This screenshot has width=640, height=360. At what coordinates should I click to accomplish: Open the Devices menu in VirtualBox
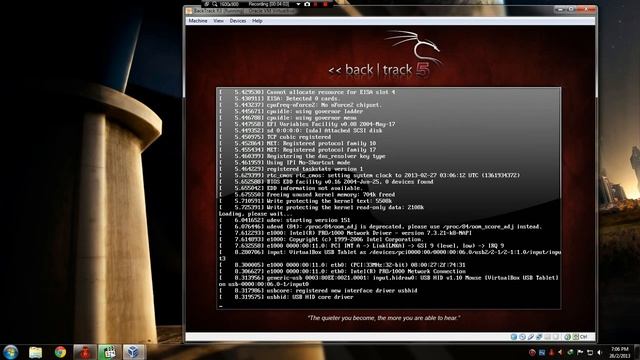tap(238, 21)
